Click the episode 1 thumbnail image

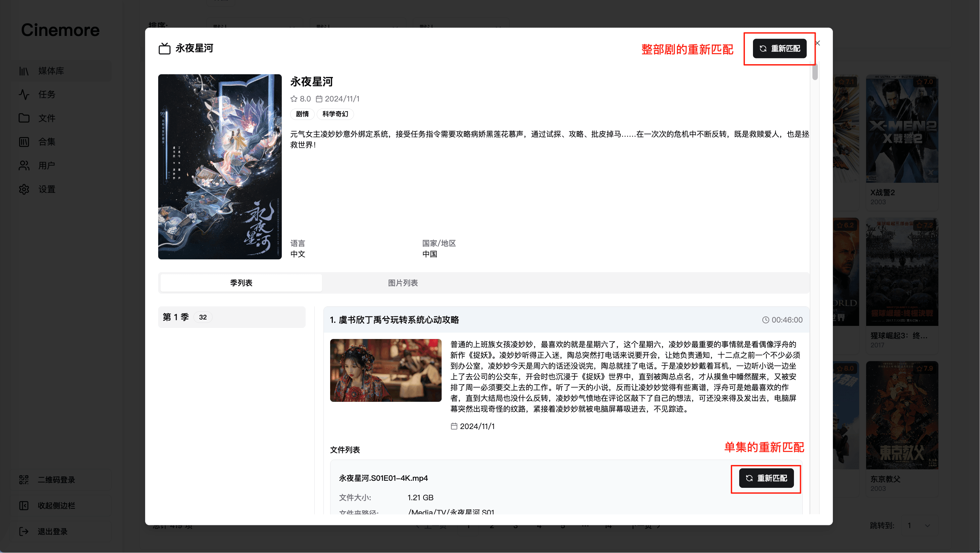coord(385,370)
